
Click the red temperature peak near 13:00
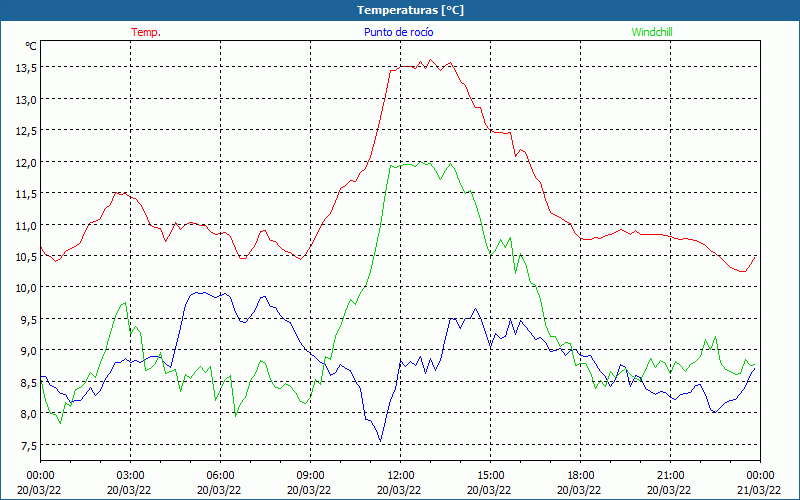click(430, 60)
